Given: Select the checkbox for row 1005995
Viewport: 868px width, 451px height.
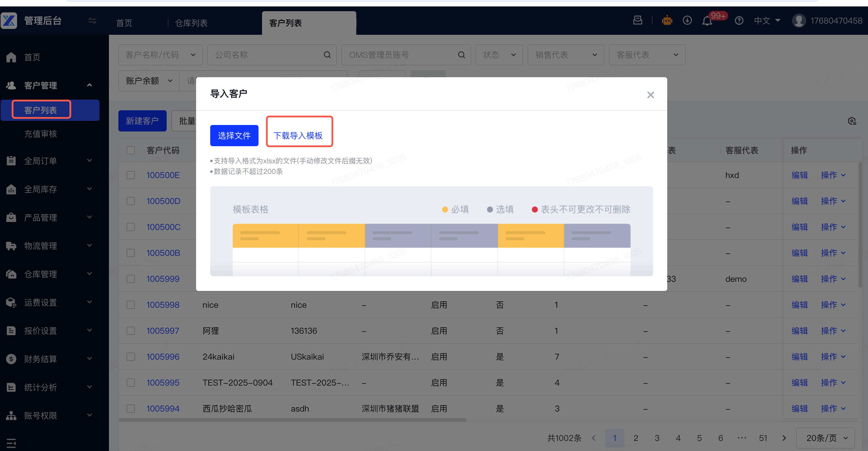Looking at the screenshot, I should pyautogui.click(x=131, y=383).
